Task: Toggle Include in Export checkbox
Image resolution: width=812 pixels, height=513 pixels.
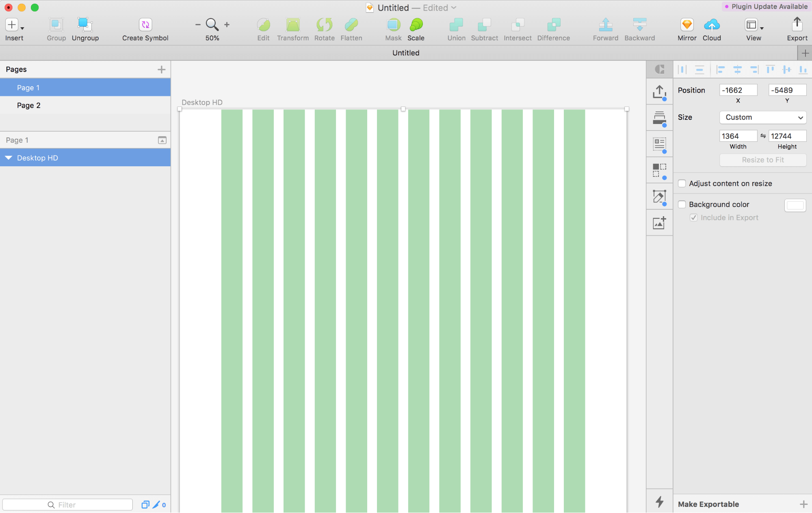Action: [695, 217]
